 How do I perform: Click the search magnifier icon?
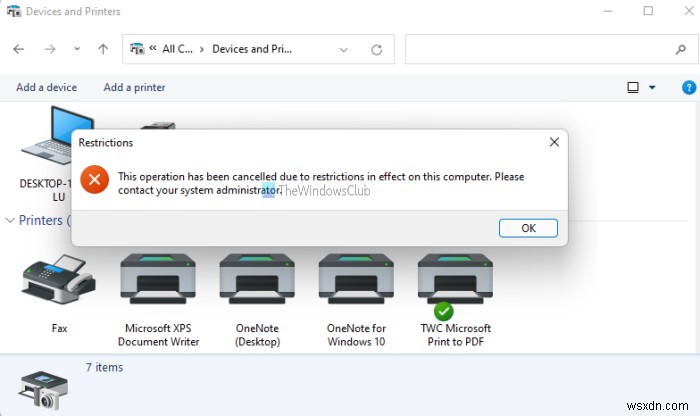pyautogui.click(x=680, y=50)
